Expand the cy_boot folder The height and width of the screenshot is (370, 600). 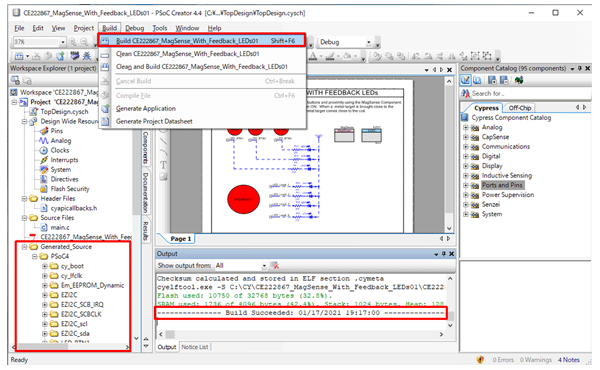pos(44,266)
